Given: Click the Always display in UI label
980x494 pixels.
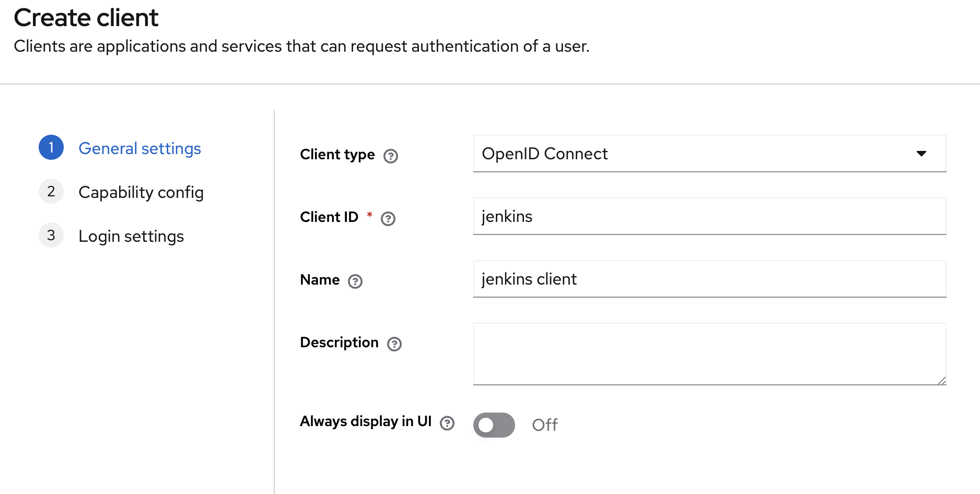Looking at the screenshot, I should 366,421.
